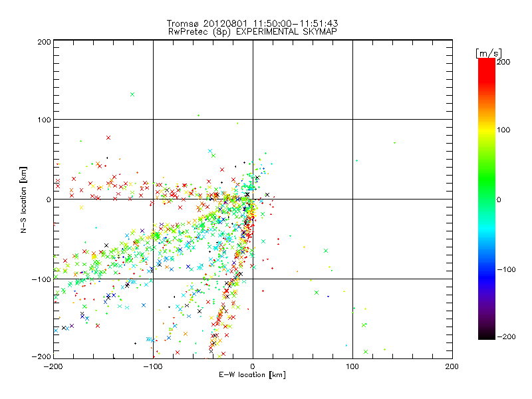This screenshot has width=532, height=399.
Task: Click the x-axis 100 tick label
Action: pos(352,366)
